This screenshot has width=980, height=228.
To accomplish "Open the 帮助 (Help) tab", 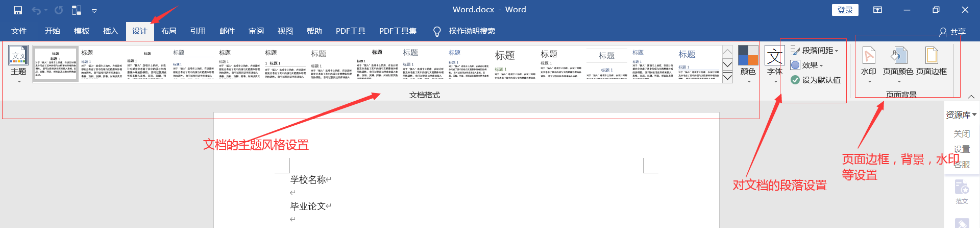I will click(314, 31).
